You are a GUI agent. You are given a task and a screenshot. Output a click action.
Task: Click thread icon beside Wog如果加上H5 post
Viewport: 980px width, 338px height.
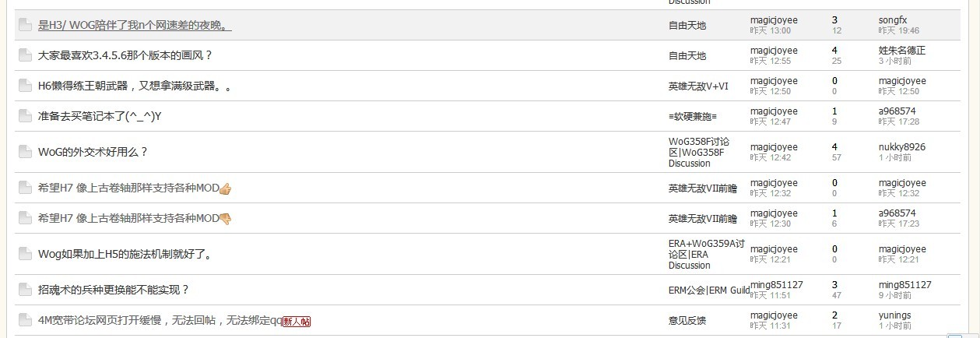click(x=25, y=254)
